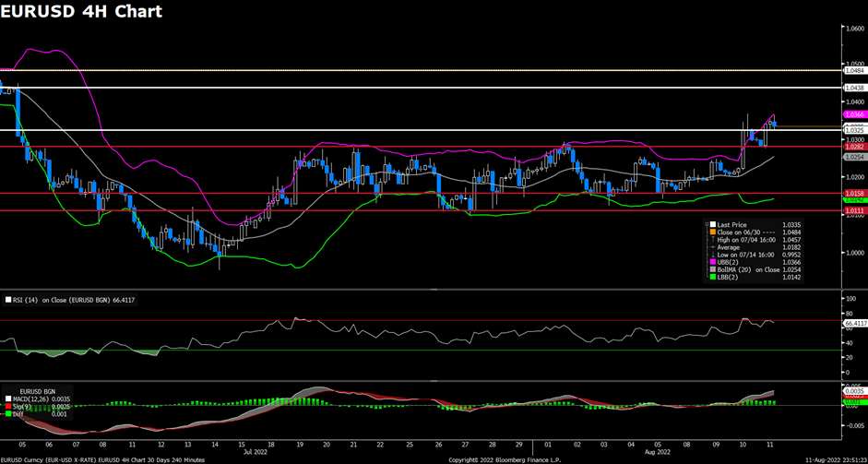Click the 1.0438 price axis label
This screenshot has height=464, width=868.
click(x=852, y=88)
